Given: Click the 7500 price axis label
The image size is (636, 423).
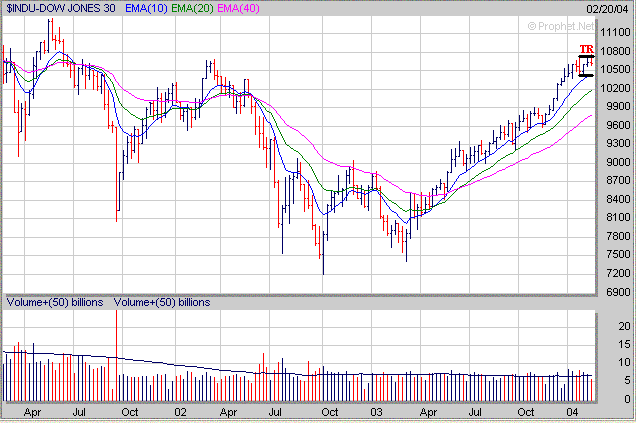Looking at the screenshot, I should tap(618, 254).
